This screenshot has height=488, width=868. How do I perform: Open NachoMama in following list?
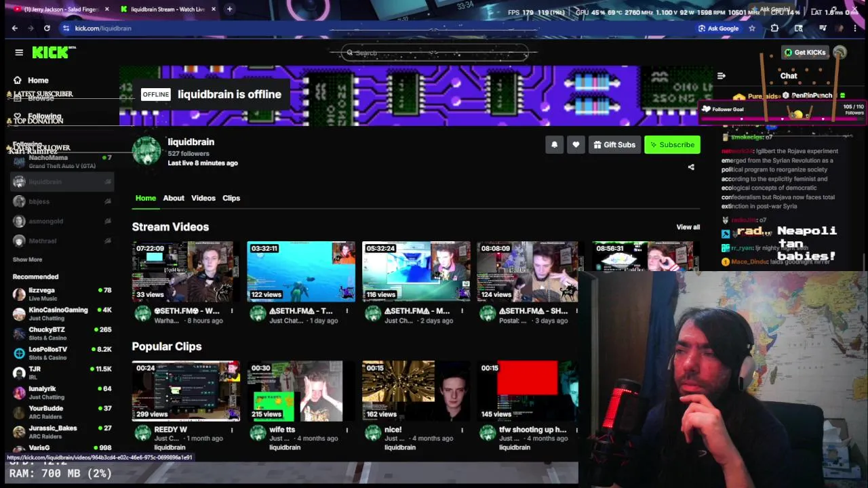click(x=62, y=161)
